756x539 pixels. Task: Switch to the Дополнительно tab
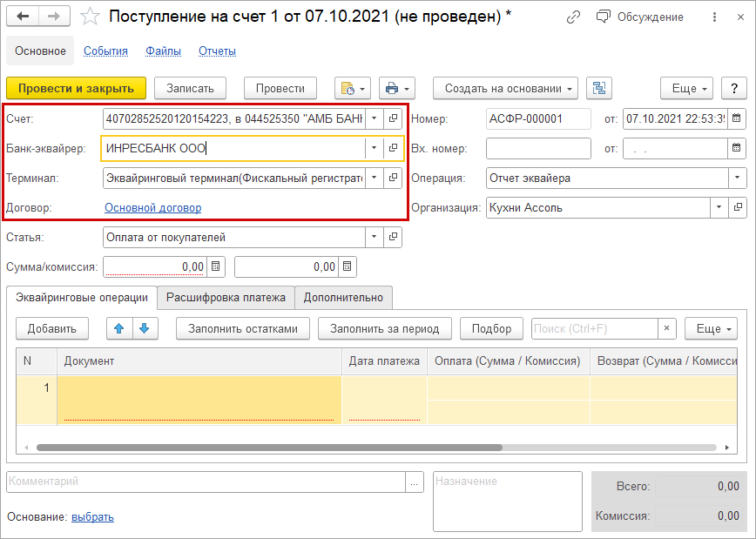343,298
